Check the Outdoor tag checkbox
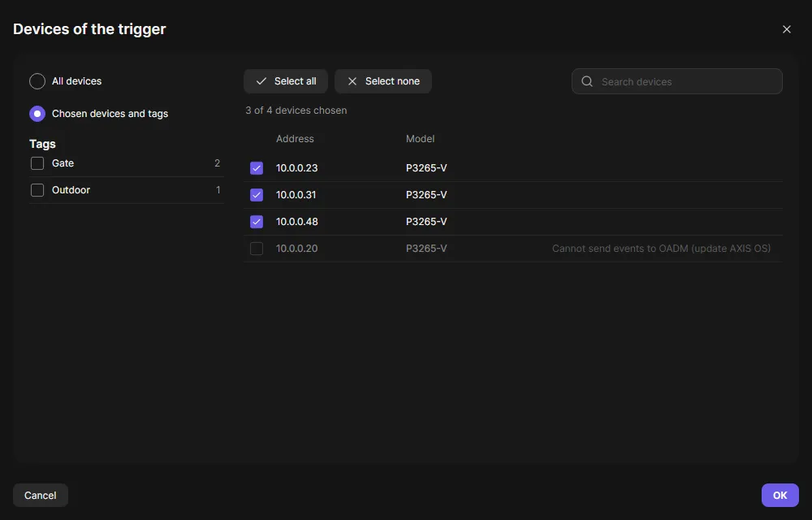This screenshot has width=812, height=520. click(37, 190)
